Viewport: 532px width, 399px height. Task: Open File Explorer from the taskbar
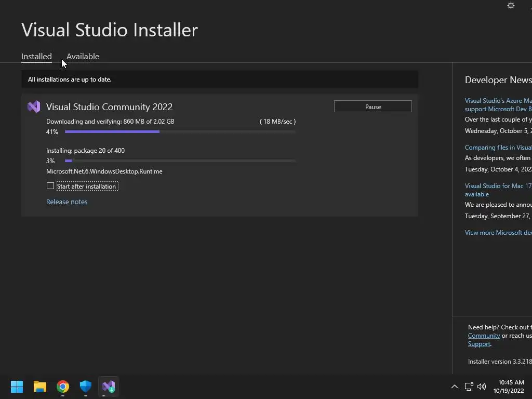39,387
